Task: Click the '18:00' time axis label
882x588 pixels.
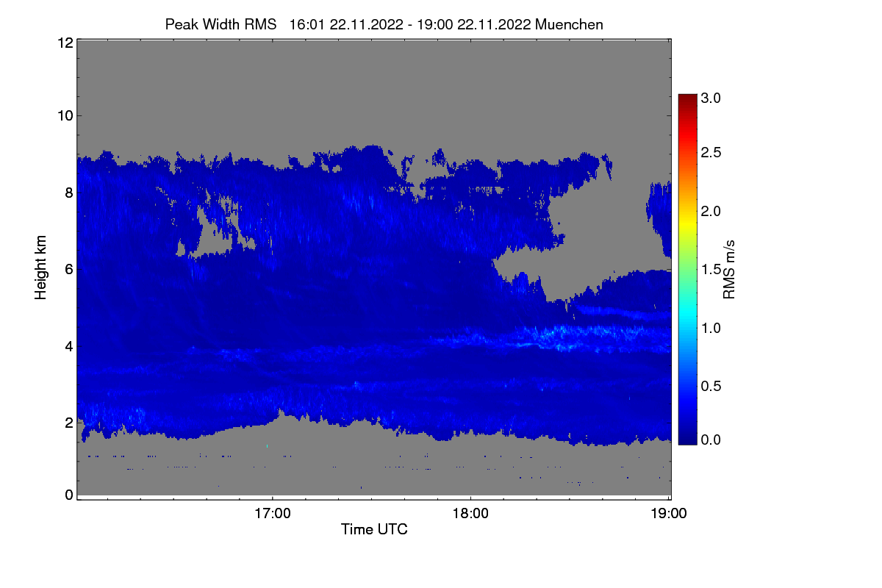Action: 470,514
